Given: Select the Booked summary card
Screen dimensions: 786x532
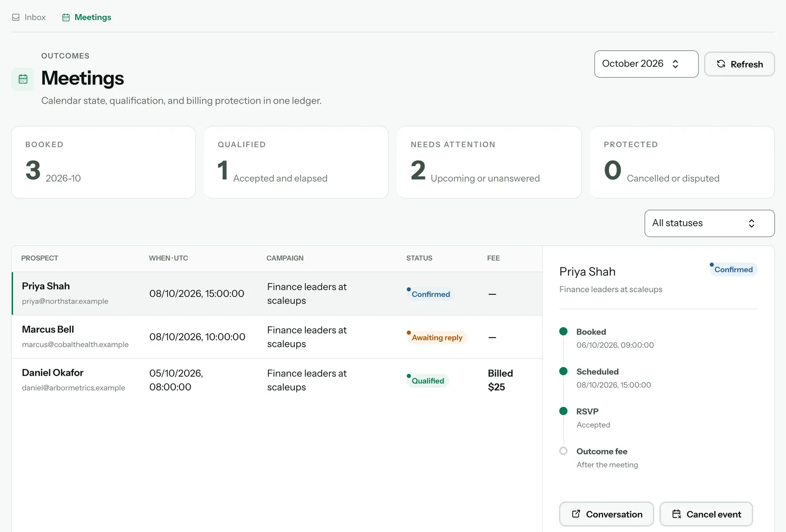Looking at the screenshot, I should tap(103, 162).
